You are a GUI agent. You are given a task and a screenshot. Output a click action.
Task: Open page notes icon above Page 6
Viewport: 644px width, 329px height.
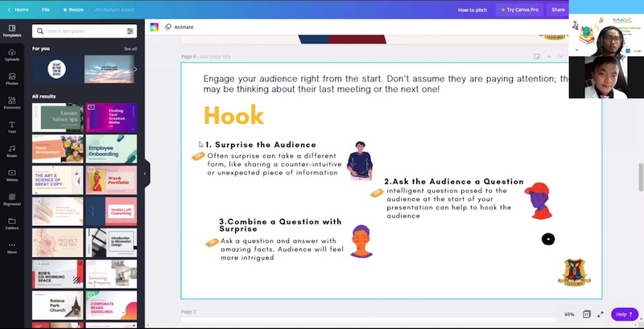point(537,56)
